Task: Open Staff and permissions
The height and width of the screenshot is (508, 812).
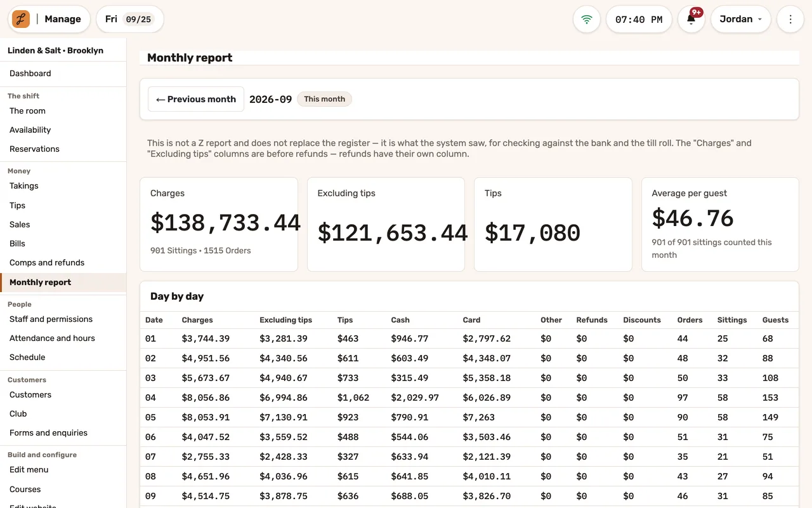Action: click(x=63, y=319)
